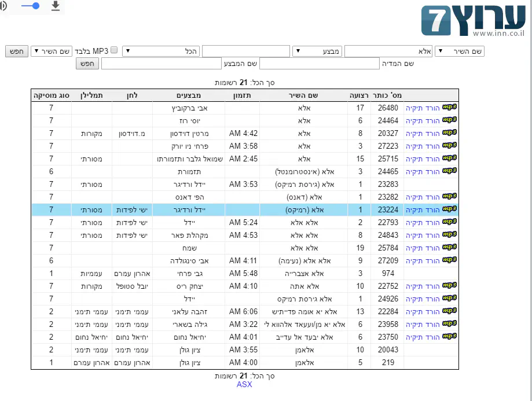
Task: Toggle the MP3 בלבד checkbox
Action: click(114, 51)
